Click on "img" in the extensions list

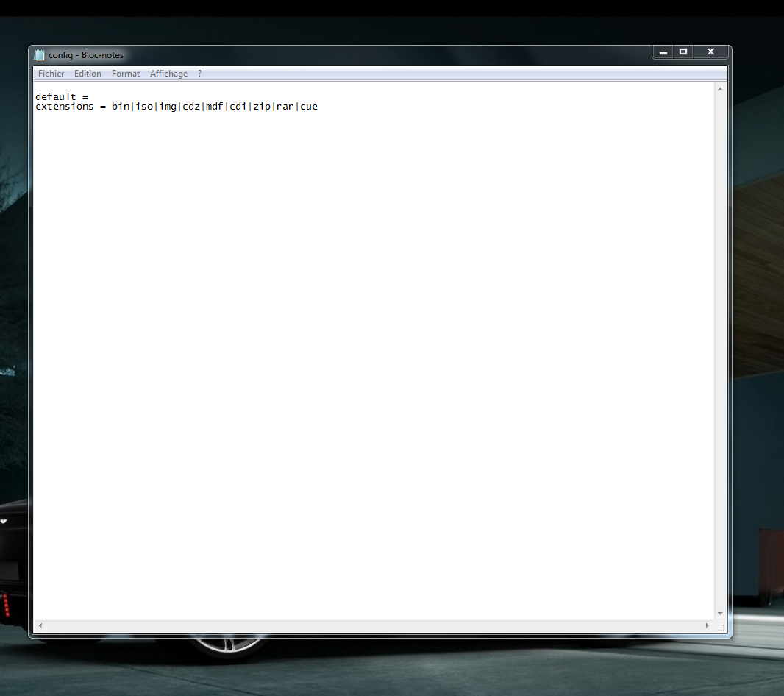tap(168, 107)
